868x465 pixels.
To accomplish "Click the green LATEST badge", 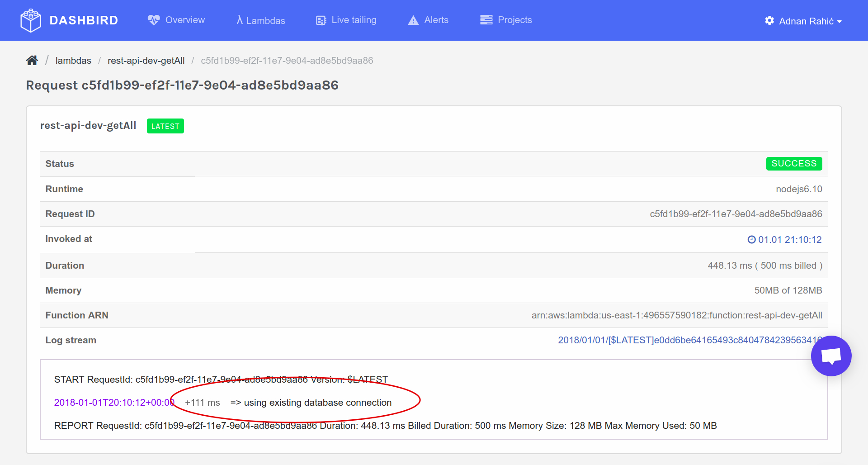I will pos(165,126).
